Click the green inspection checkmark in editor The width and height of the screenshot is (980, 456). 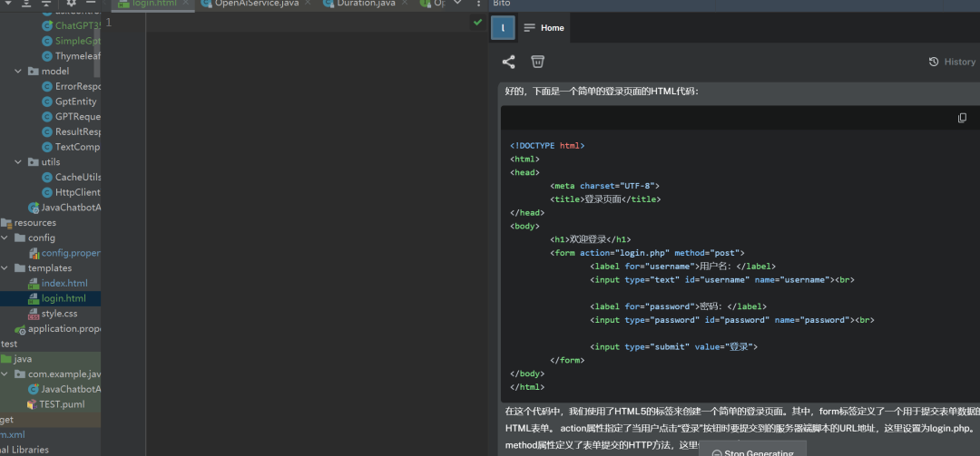click(478, 22)
